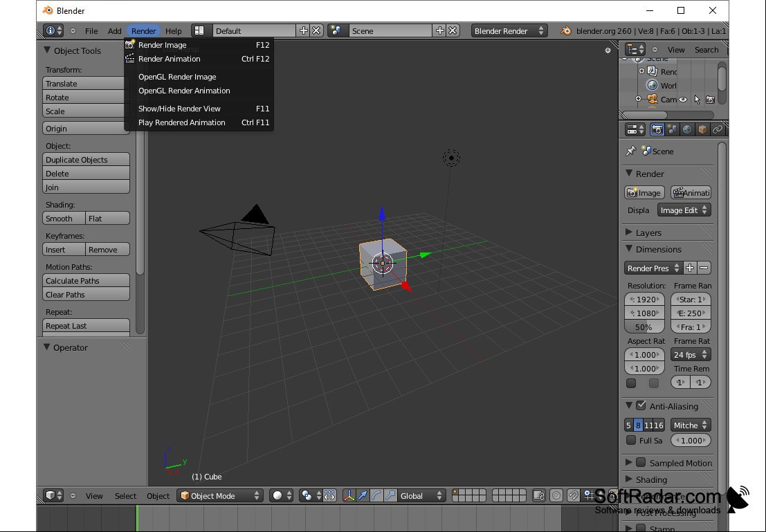Image resolution: width=766 pixels, height=532 pixels.
Task: Select the translate manipulator arrow icon
Action: coord(363,495)
